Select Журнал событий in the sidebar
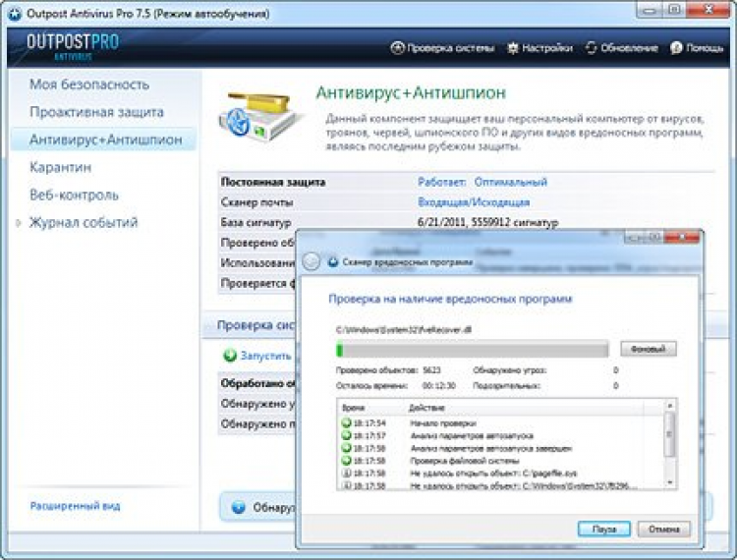The width and height of the screenshot is (737, 560). point(84,222)
